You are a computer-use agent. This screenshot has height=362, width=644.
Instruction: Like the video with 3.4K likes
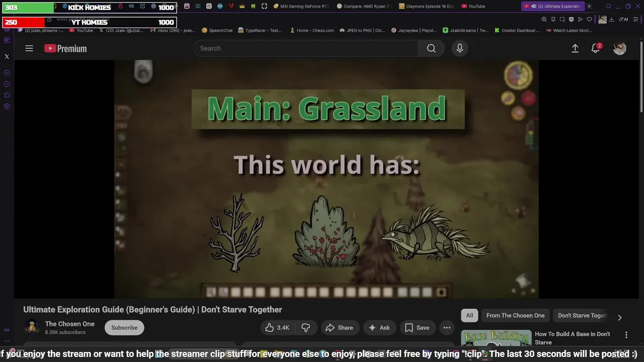coord(278,328)
